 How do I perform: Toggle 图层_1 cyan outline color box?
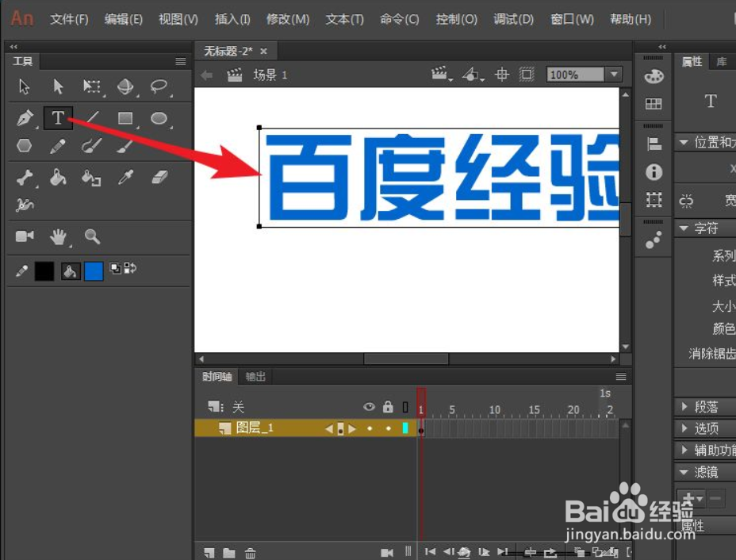[405, 428]
